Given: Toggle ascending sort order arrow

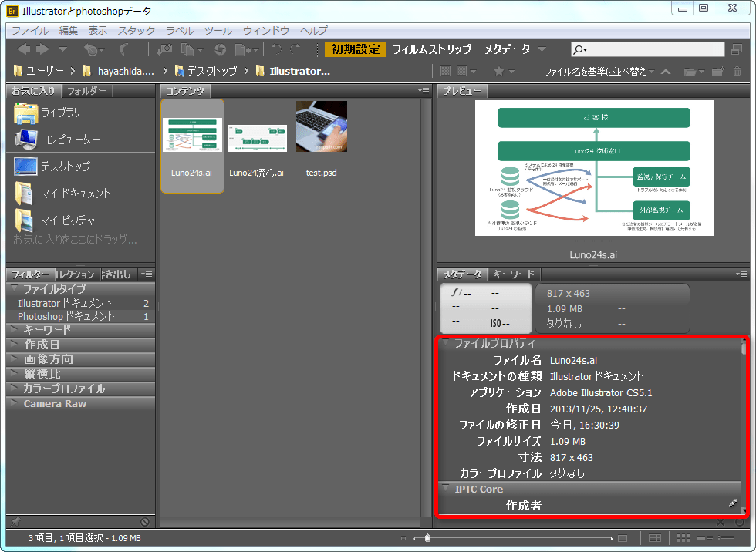Looking at the screenshot, I should click(x=665, y=71).
